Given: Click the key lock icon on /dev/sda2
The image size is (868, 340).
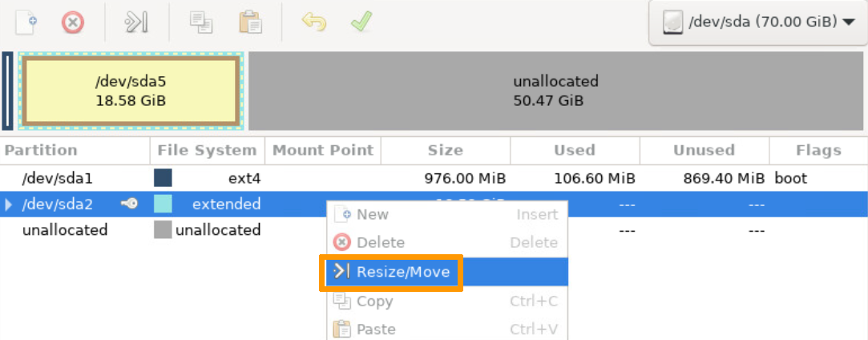Looking at the screenshot, I should 129,204.
